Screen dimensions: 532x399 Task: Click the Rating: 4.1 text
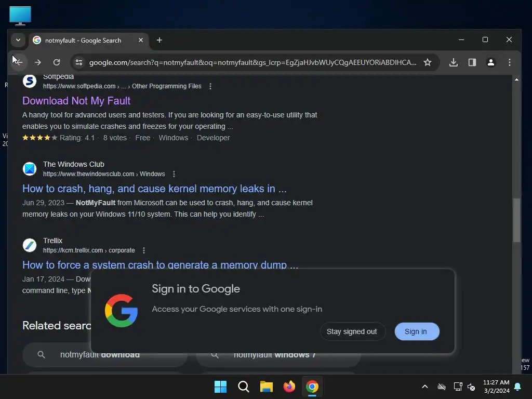[x=77, y=138]
